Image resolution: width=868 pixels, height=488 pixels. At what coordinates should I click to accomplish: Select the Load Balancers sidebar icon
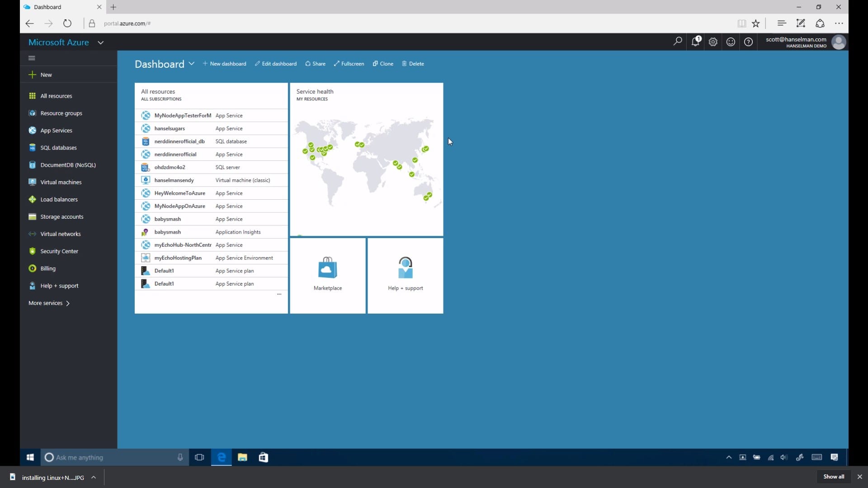tap(32, 199)
